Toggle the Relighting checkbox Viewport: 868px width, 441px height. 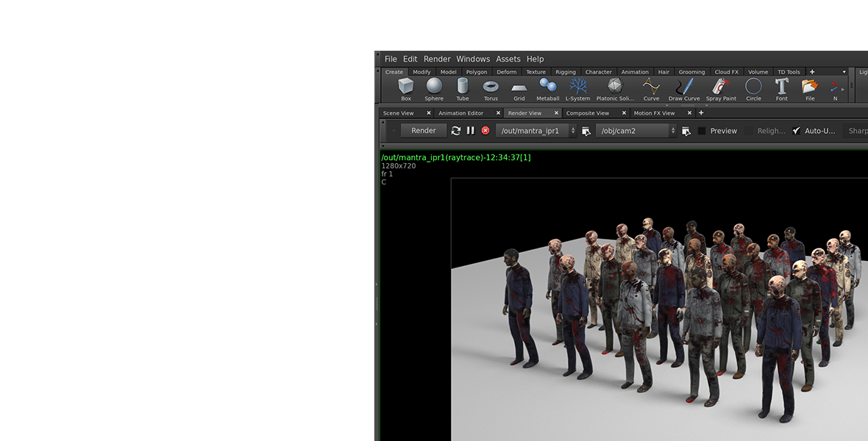(749, 131)
